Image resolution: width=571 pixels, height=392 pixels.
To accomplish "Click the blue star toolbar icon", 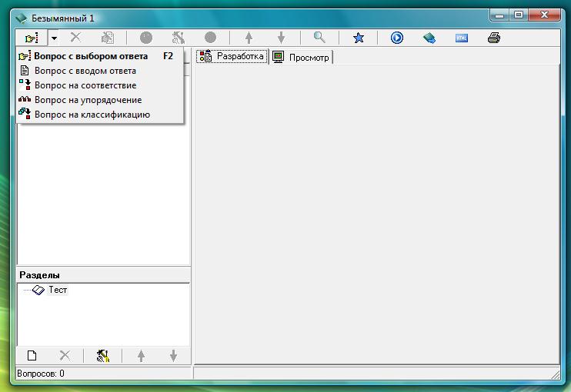I will click(359, 38).
